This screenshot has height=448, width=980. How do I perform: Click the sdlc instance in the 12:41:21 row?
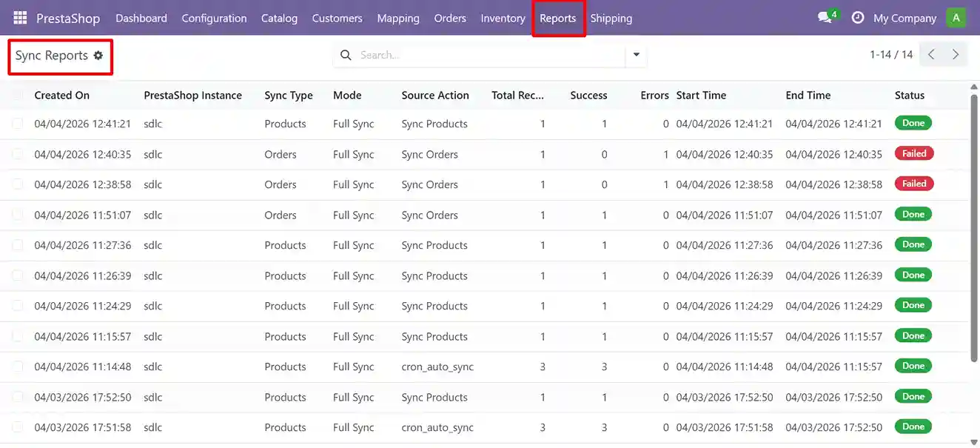coord(152,124)
